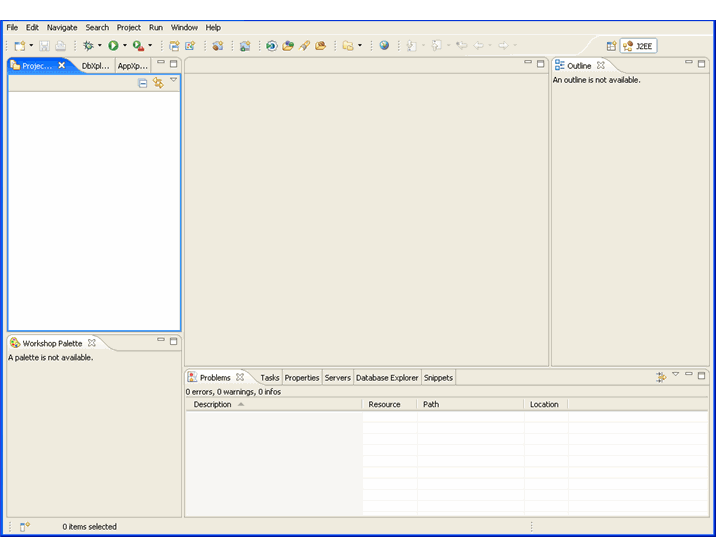
Task: Open the Project menu
Action: (129, 27)
